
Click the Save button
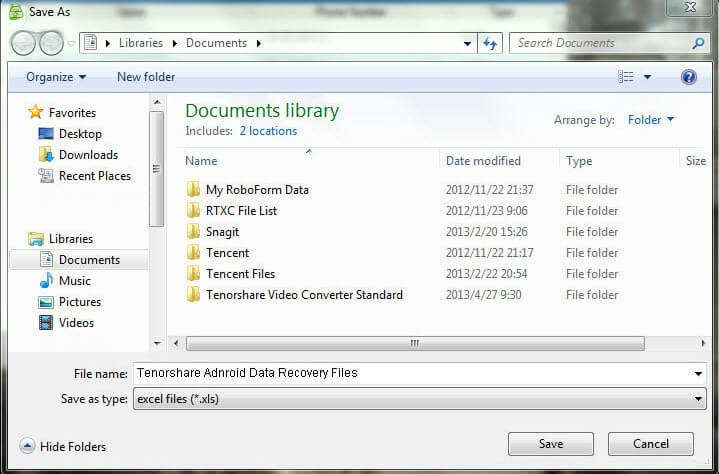[551, 444]
